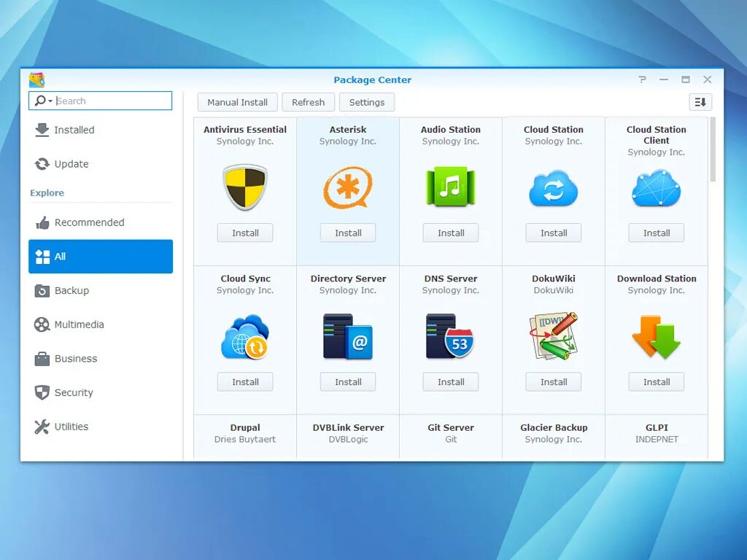Click the Download Station title text
This screenshot has height=560, width=747.
(656, 279)
